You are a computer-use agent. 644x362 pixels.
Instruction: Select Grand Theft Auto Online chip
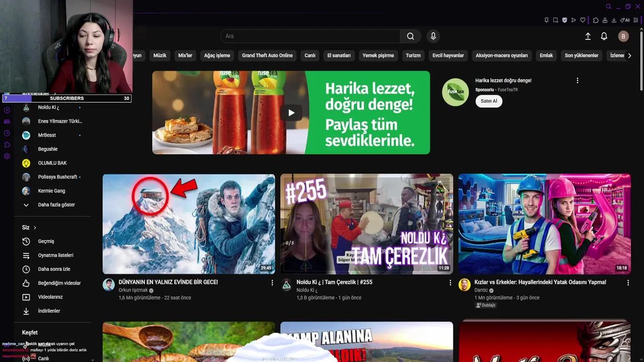coord(267,55)
